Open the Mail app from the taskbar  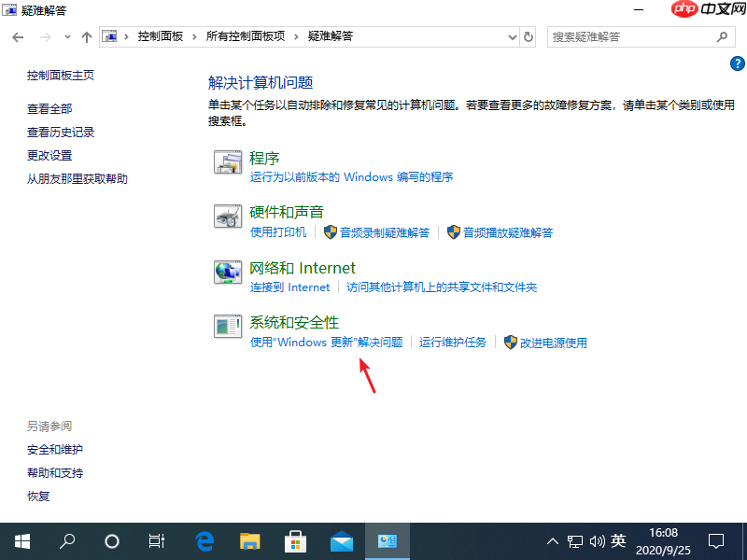[x=341, y=541]
